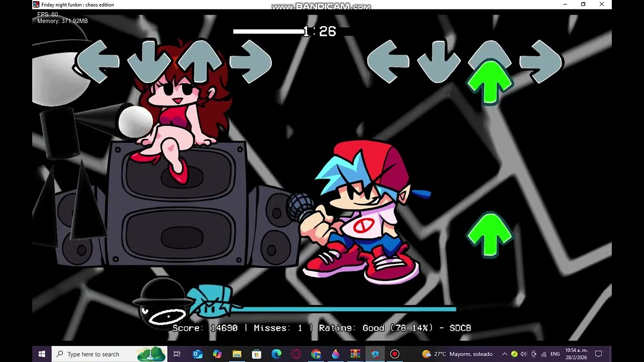Switch the ENG input language indicator
This screenshot has width=644, height=362.
555,354
